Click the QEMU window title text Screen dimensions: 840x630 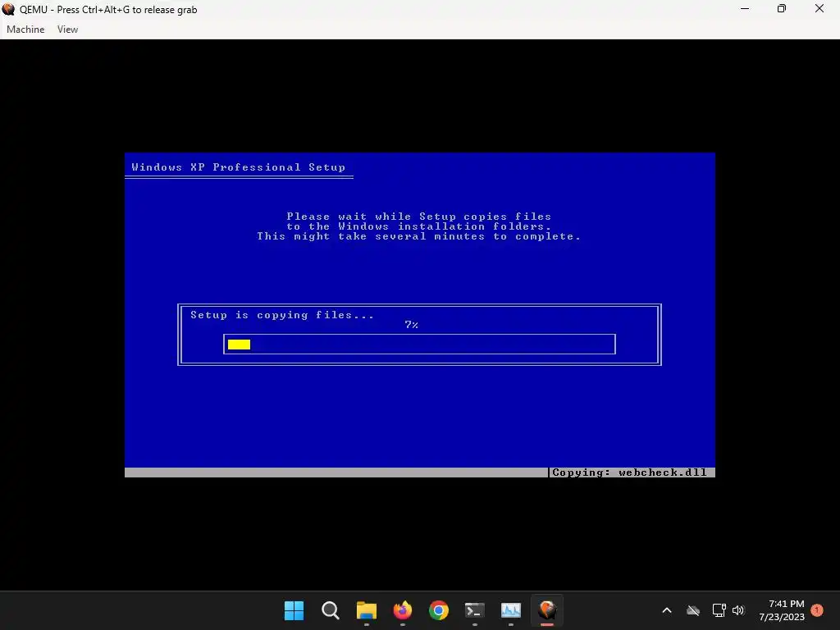108,10
